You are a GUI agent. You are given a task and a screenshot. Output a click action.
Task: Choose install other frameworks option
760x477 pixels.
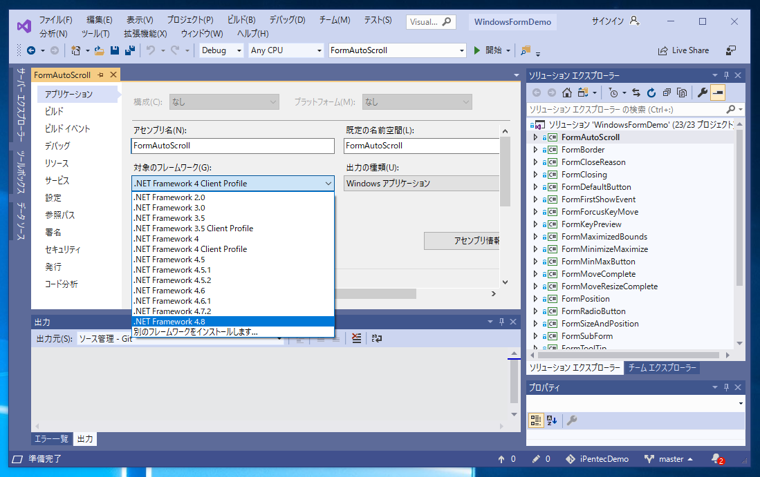coord(233,332)
